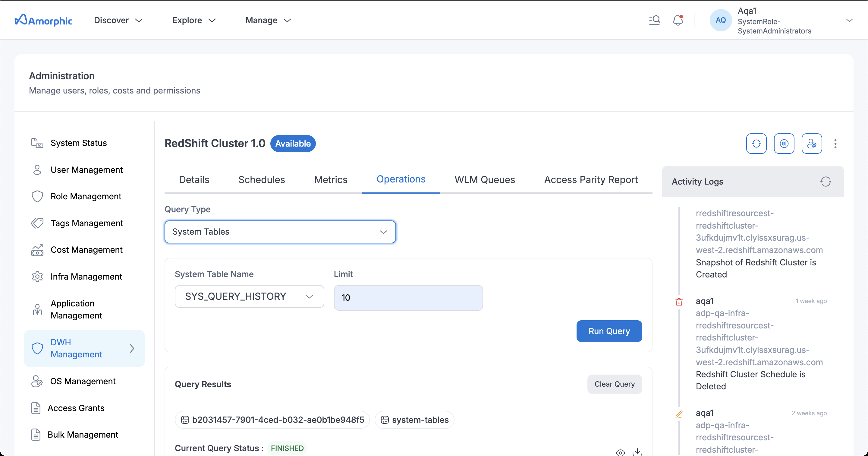Click the Run Query button
This screenshot has height=456, width=868.
tap(609, 331)
